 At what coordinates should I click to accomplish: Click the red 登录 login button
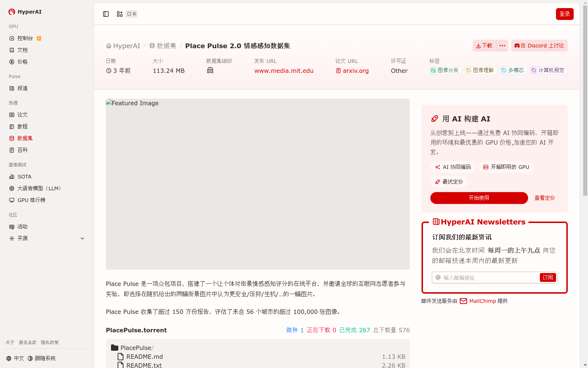564,14
